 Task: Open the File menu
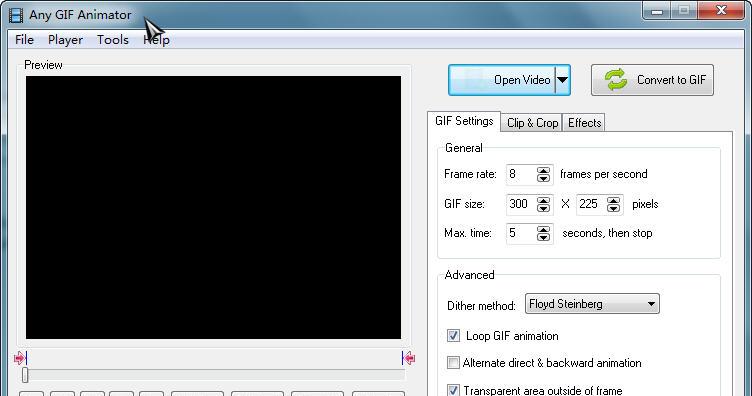pyautogui.click(x=24, y=40)
